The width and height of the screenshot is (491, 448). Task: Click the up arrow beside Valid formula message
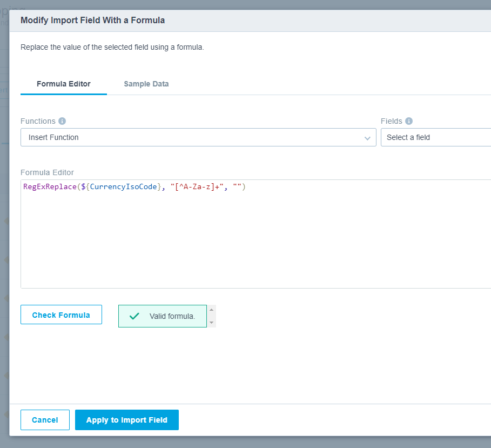(211, 310)
